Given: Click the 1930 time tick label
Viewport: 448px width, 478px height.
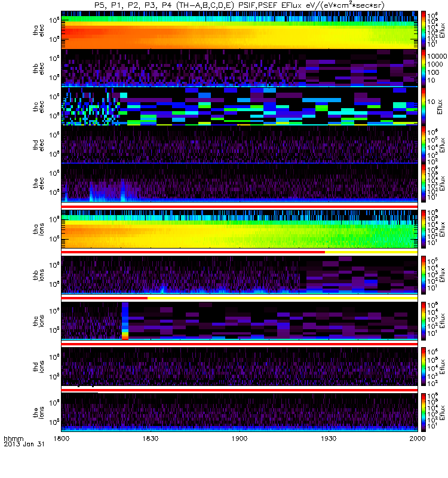Looking at the screenshot, I should 329,439.
